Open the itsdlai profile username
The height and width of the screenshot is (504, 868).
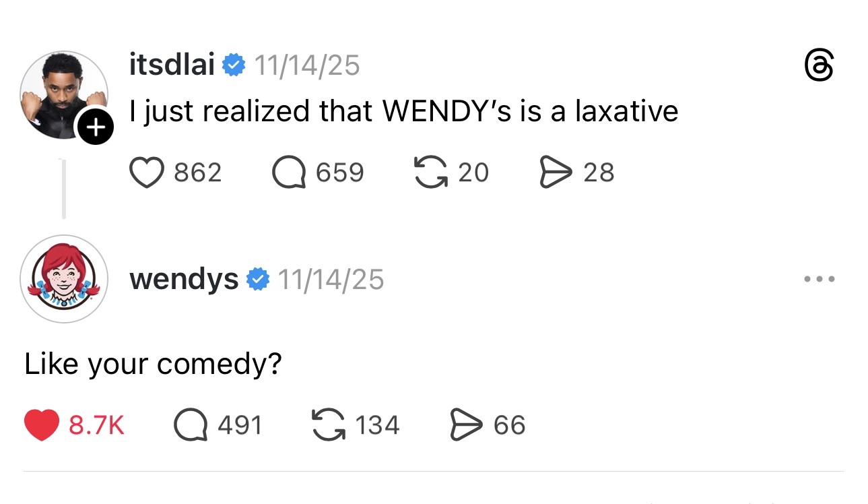(172, 65)
